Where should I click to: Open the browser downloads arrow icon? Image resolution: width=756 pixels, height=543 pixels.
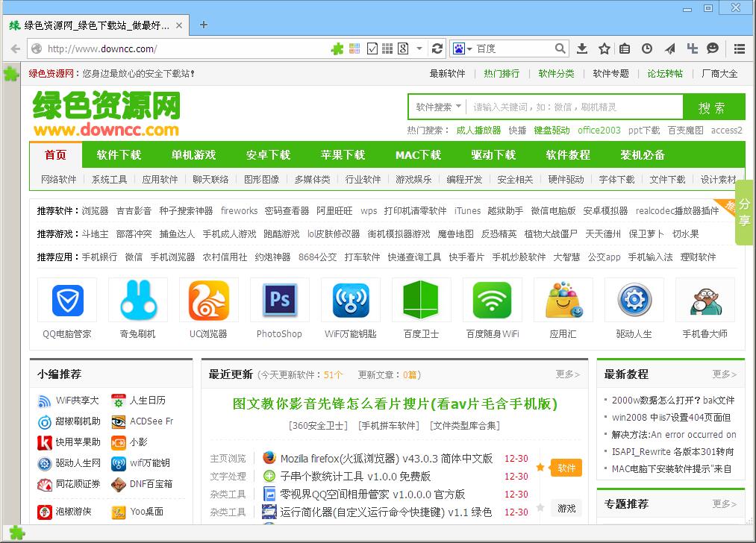pyautogui.click(x=581, y=48)
